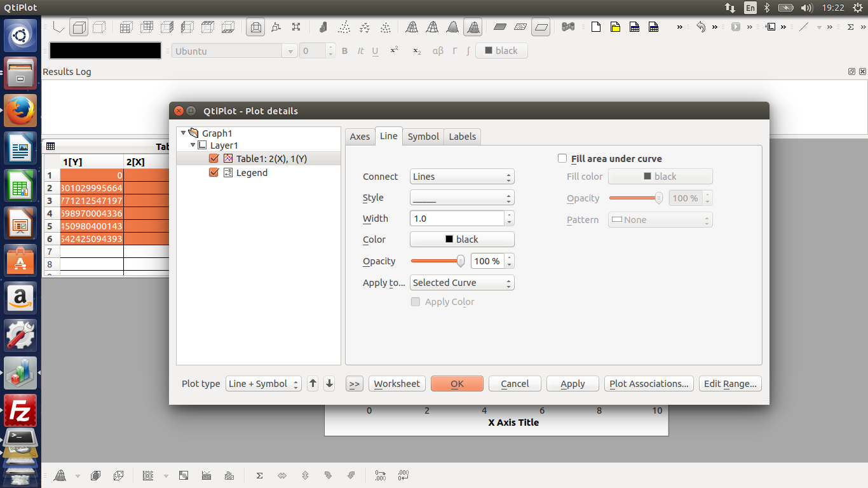This screenshot has width=868, height=488.
Task: Click the bold B formatting icon
Action: [x=345, y=51]
